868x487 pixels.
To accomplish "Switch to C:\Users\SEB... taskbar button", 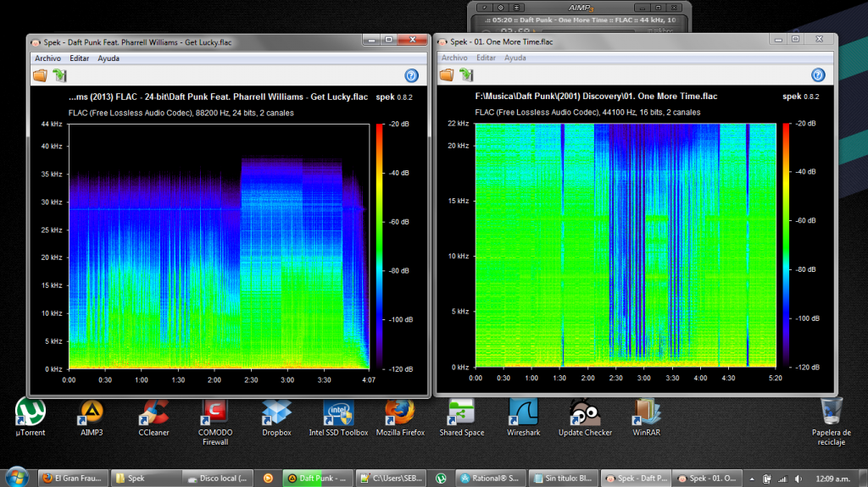I will (x=390, y=479).
